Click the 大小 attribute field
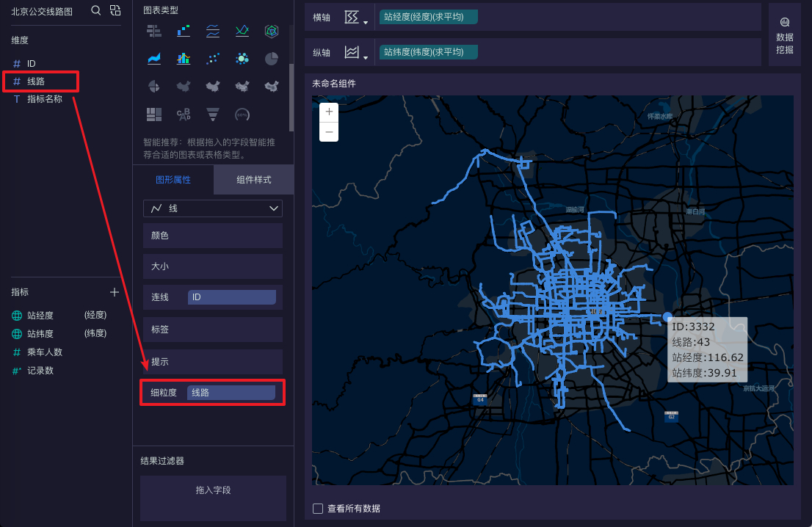Screen dimensions: 812x527 (213, 266)
